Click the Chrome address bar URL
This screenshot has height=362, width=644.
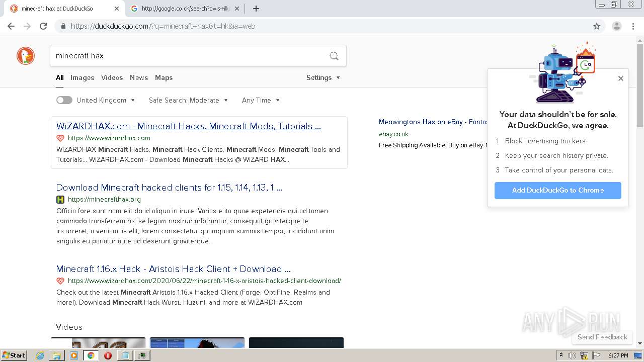163,26
